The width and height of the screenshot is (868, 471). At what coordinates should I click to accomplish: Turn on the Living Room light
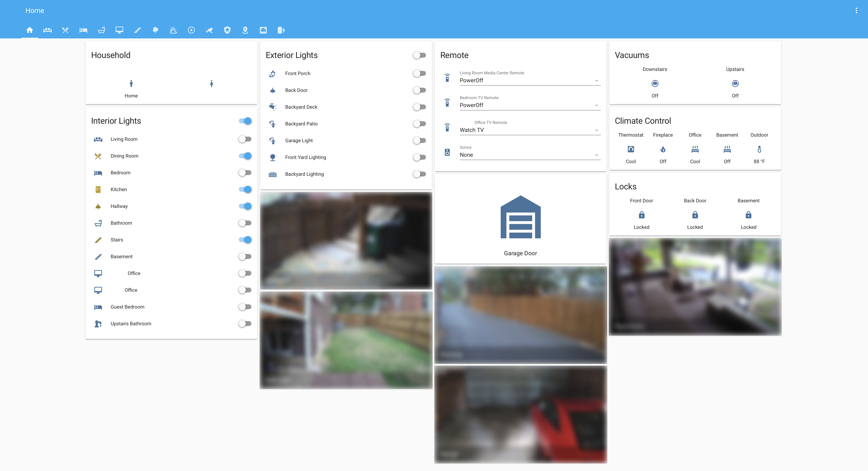pos(245,139)
